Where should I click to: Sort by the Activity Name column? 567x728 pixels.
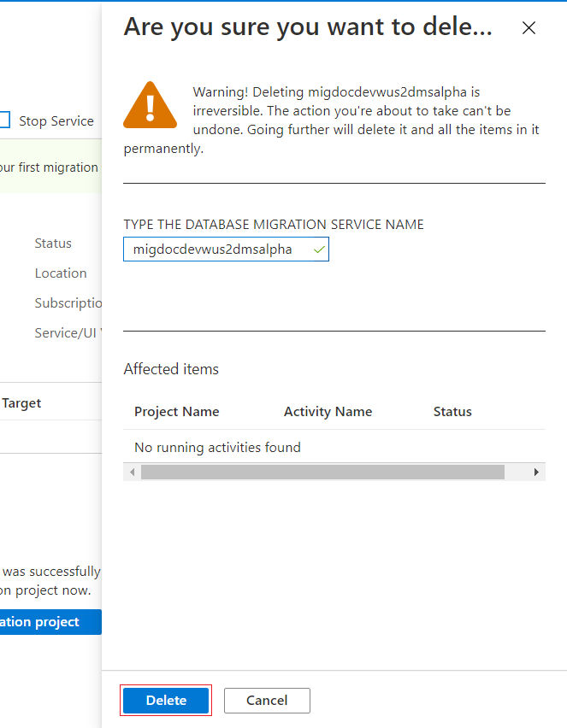[x=328, y=411]
